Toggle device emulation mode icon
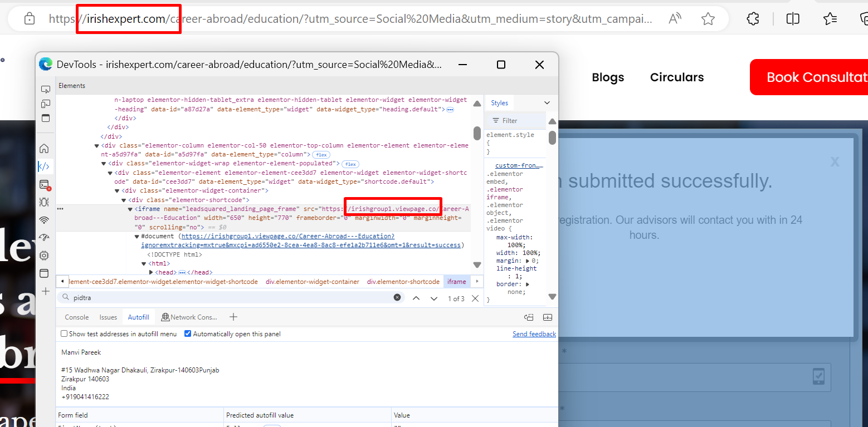This screenshot has width=868, height=427. (x=45, y=104)
